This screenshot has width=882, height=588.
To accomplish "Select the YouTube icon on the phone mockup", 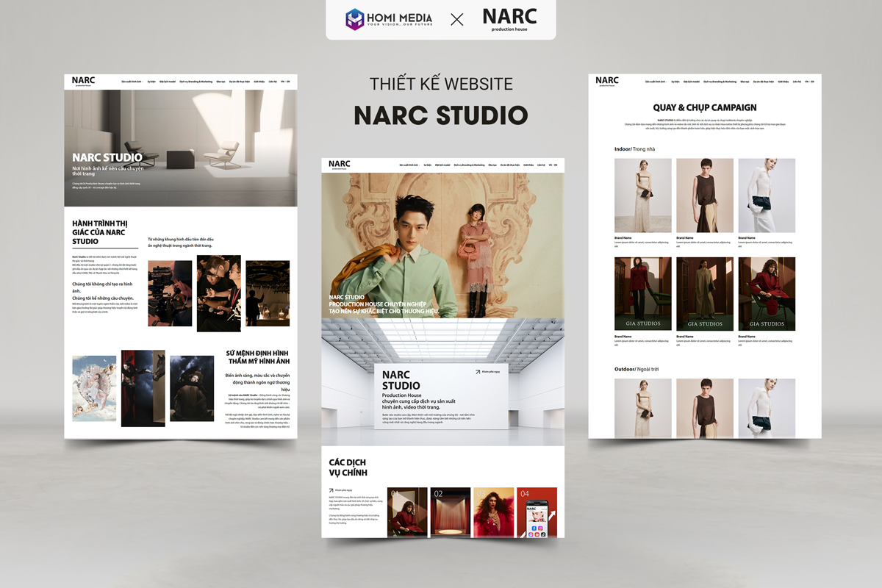I will 537,534.
